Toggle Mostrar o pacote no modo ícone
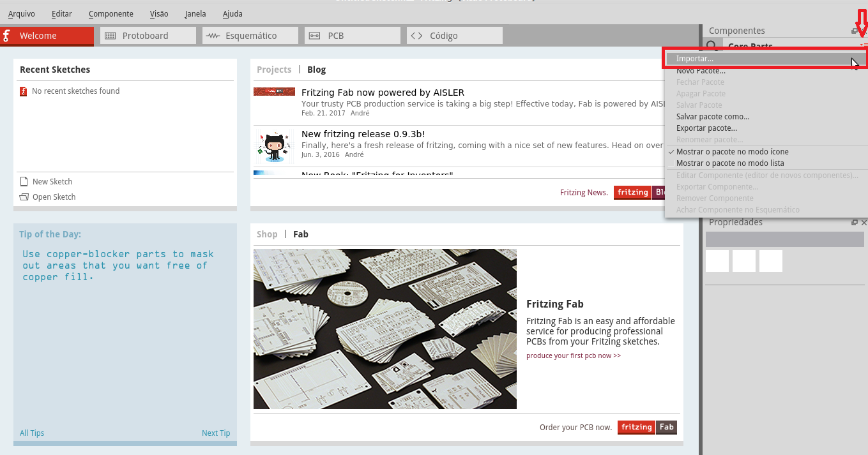The width and height of the screenshot is (868, 455). [765, 152]
